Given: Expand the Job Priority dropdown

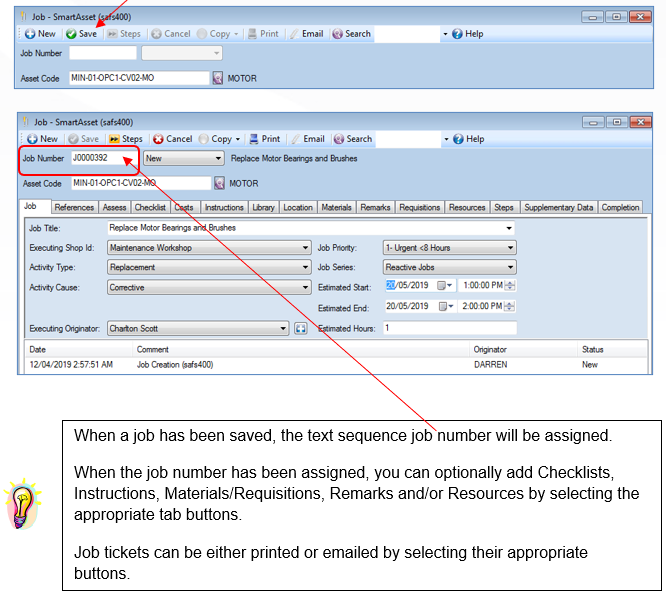Looking at the screenshot, I should (x=510, y=248).
